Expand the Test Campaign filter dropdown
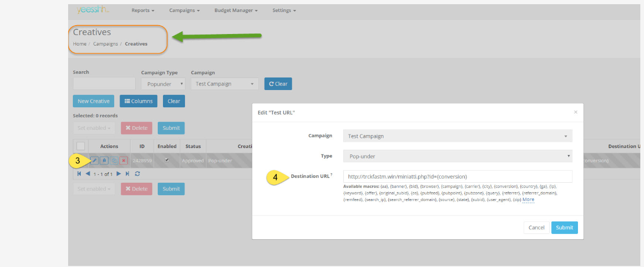 click(224, 84)
